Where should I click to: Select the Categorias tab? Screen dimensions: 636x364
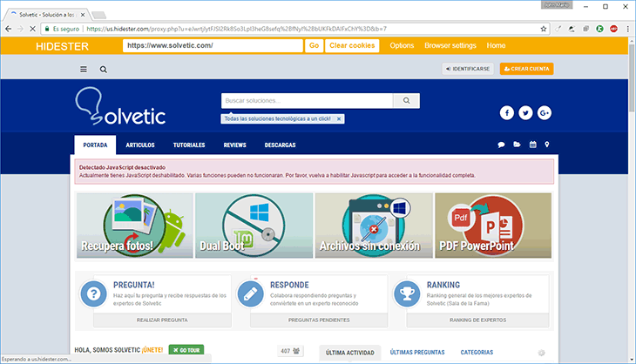tap(477, 353)
